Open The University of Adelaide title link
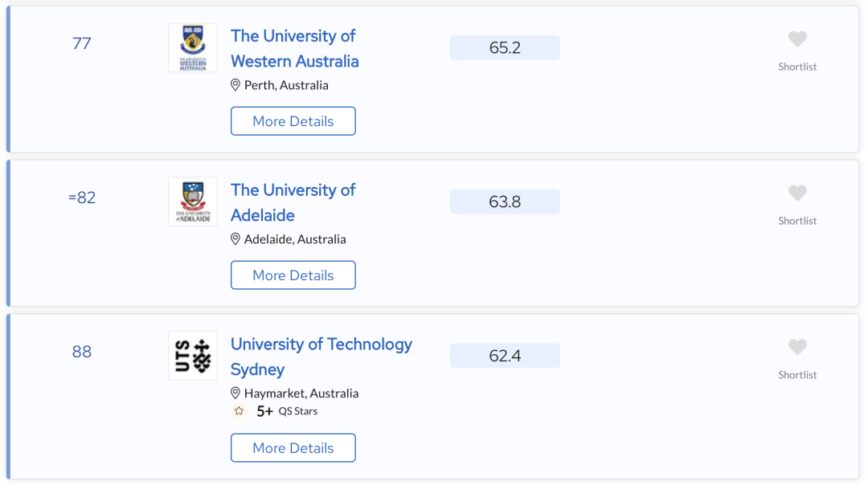This screenshot has width=868, height=485. coord(293,202)
